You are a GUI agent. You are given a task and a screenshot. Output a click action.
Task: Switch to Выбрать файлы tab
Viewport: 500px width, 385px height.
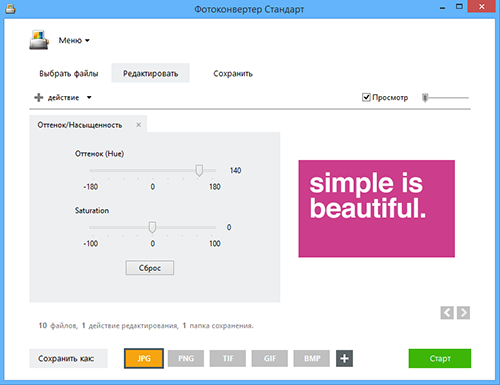click(x=69, y=73)
